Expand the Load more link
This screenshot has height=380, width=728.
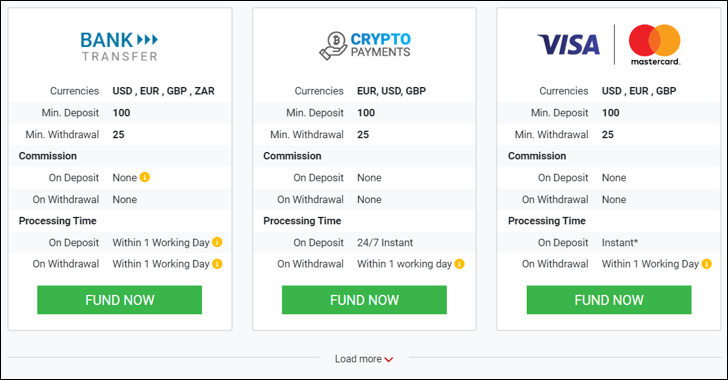(x=364, y=359)
